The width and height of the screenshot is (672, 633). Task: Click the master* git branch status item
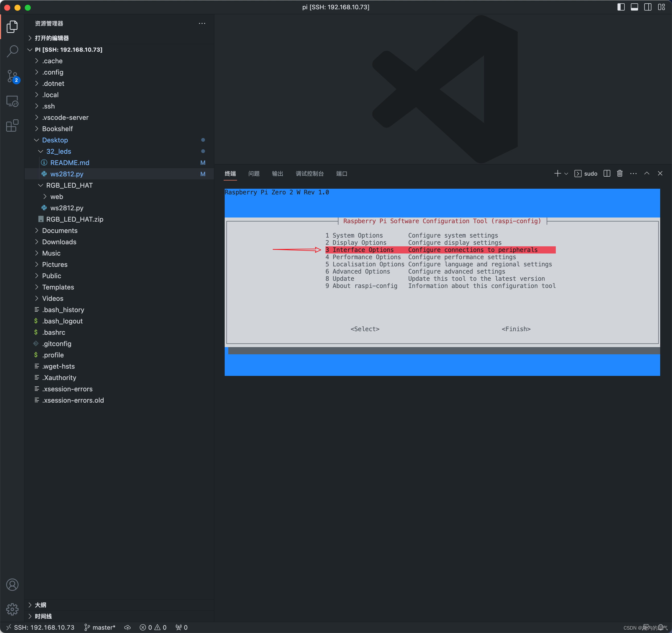[x=100, y=627]
